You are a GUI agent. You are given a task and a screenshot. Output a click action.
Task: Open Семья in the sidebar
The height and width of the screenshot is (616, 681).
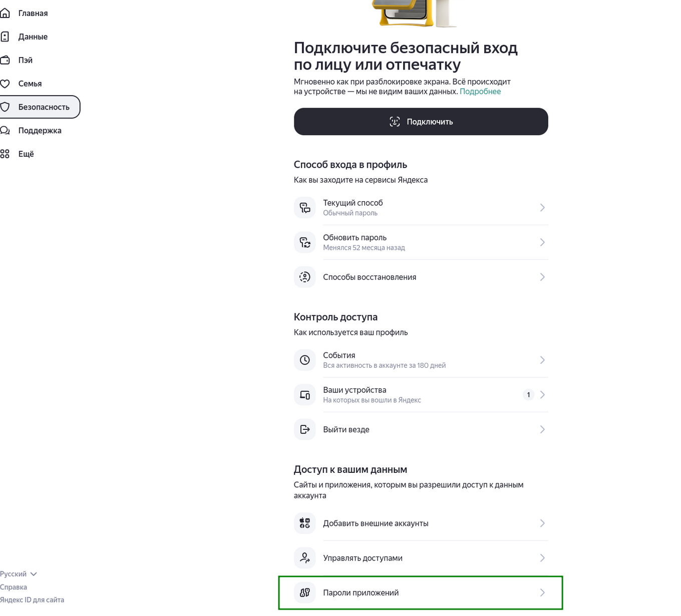[30, 84]
